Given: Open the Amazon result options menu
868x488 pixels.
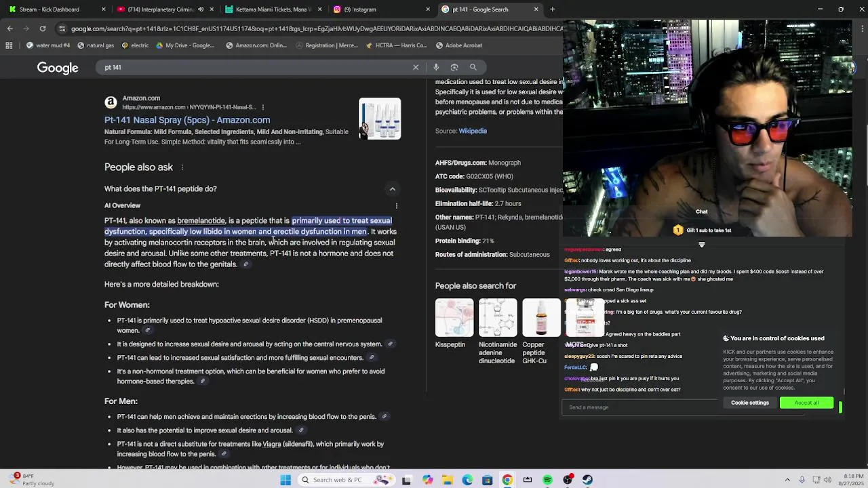Looking at the screenshot, I should click(263, 107).
